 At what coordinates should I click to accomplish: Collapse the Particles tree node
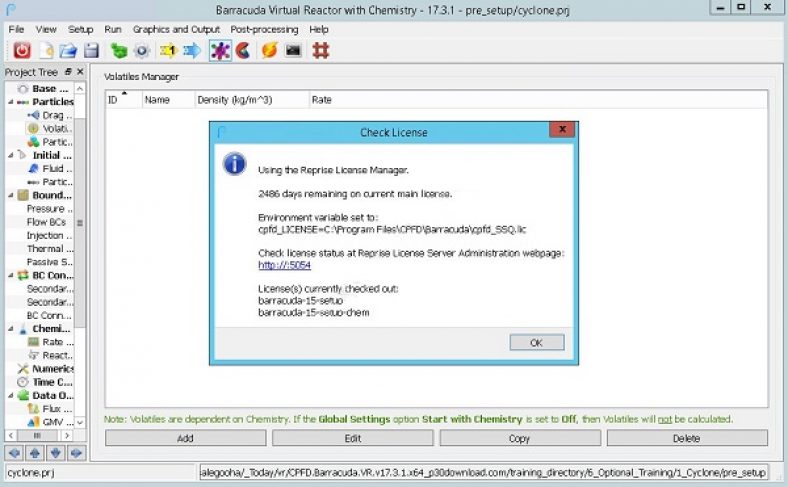[x=11, y=102]
